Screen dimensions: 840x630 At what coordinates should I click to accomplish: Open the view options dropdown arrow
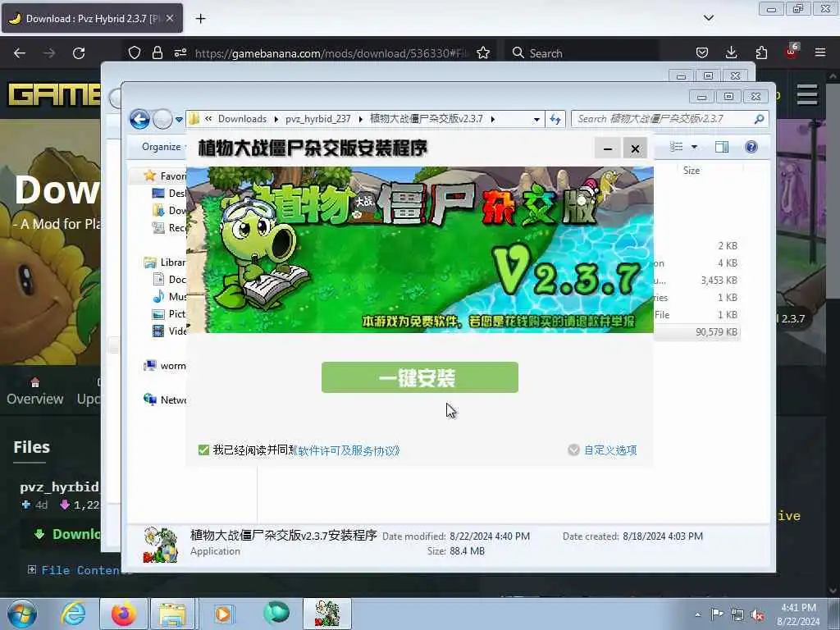coord(694,147)
